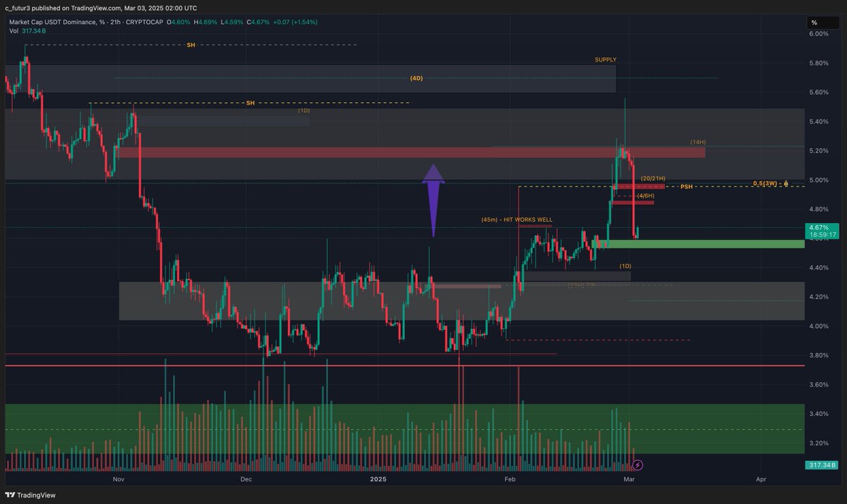Click the 5.20% price axis label

click(819, 151)
